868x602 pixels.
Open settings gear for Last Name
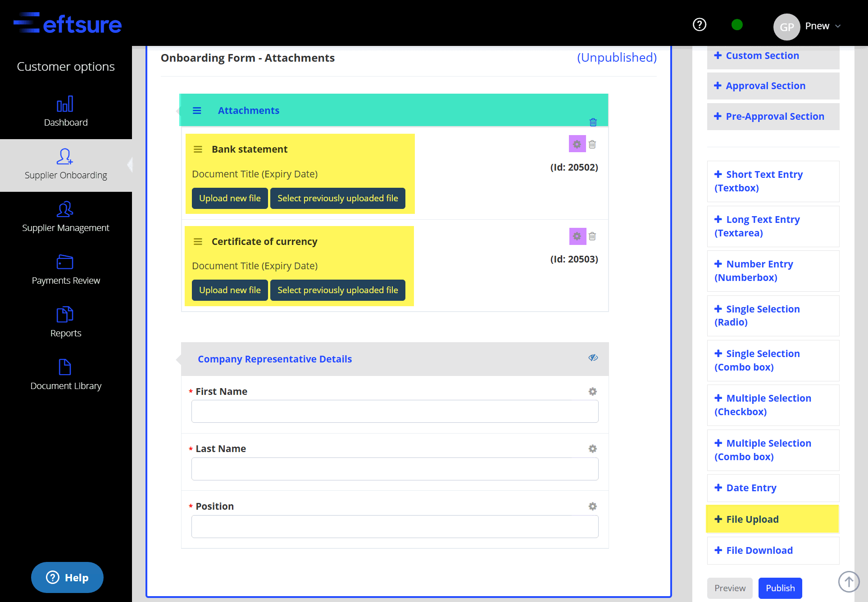[x=593, y=449]
